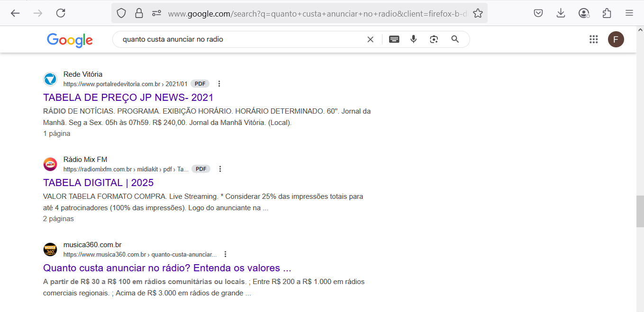Click PDF badge on Rede Vitória result

click(200, 84)
